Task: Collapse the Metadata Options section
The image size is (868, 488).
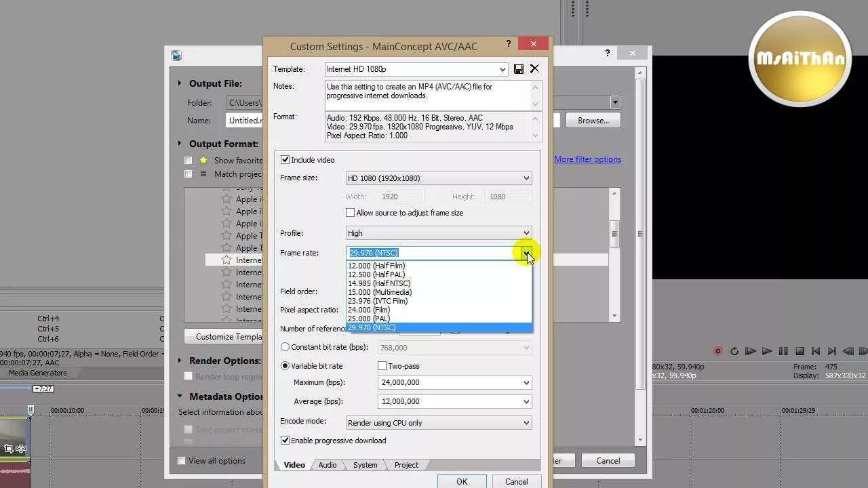Action: pyautogui.click(x=180, y=396)
